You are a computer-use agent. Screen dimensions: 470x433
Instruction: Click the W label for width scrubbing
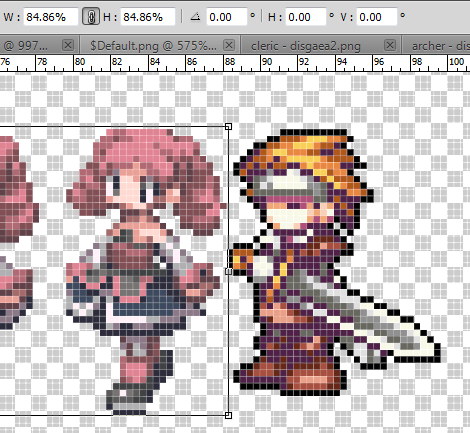(x=11, y=17)
